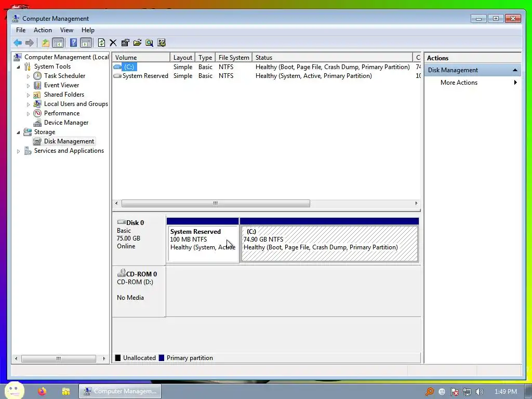This screenshot has width=532, height=399.
Task: Click the Computer Management taskbar button
Action: (120, 391)
